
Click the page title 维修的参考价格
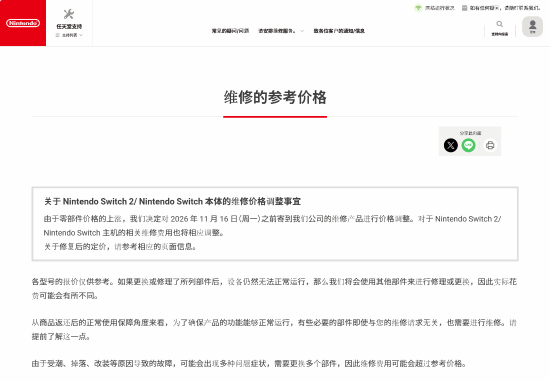coord(275,98)
